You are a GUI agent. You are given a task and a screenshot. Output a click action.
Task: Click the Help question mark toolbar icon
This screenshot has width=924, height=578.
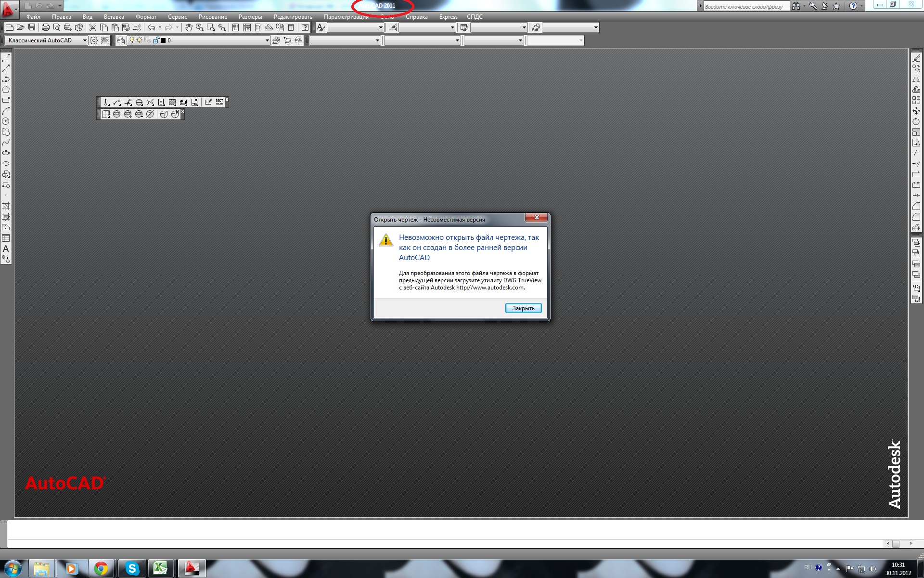[305, 27]
